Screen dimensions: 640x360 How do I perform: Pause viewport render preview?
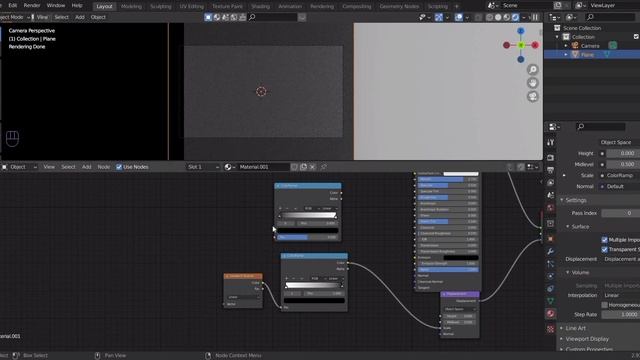click(535, 18)
